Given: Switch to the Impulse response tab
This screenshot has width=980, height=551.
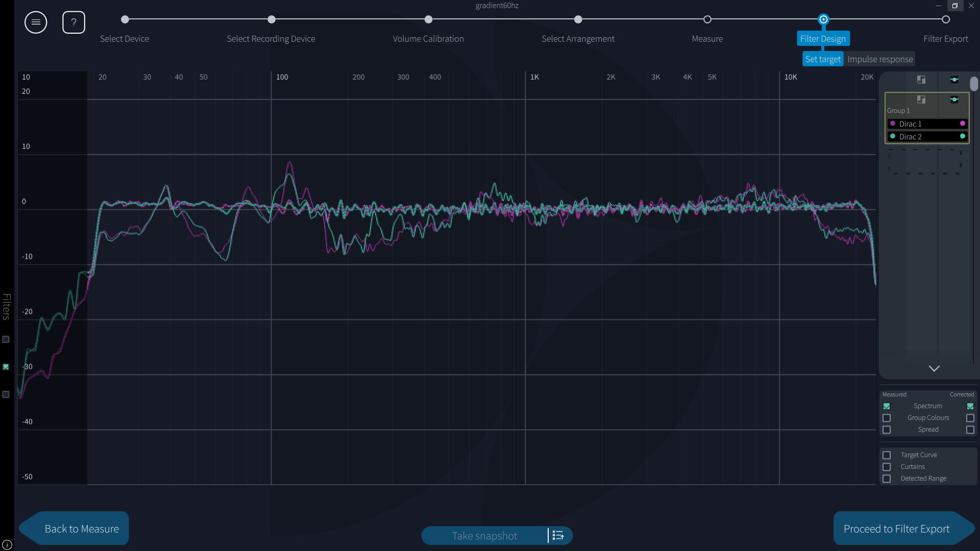Looking at the screenshot, I should 879,59.
